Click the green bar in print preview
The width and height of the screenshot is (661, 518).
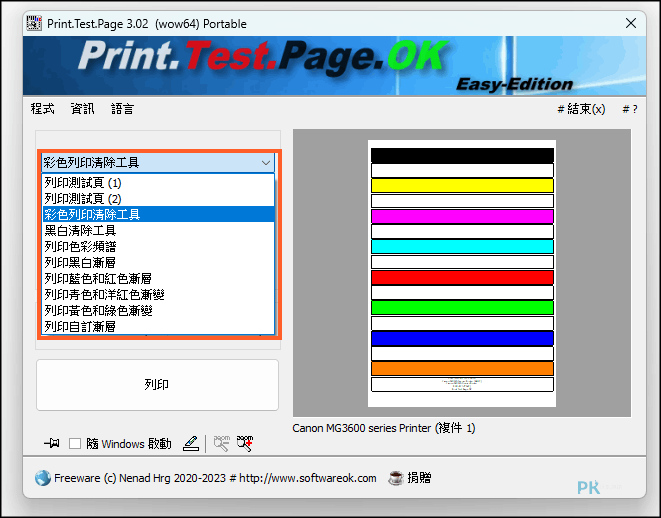click(x=462, y=308)
